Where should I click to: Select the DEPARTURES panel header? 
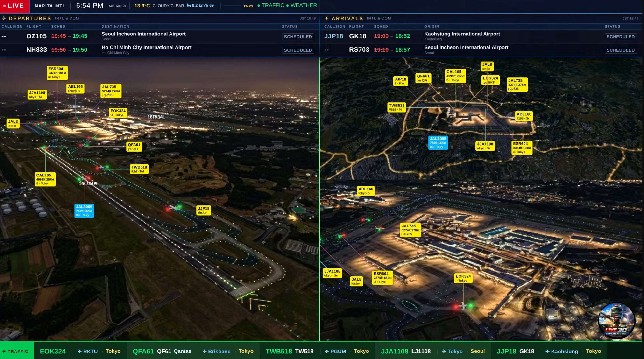pos(29,18)
